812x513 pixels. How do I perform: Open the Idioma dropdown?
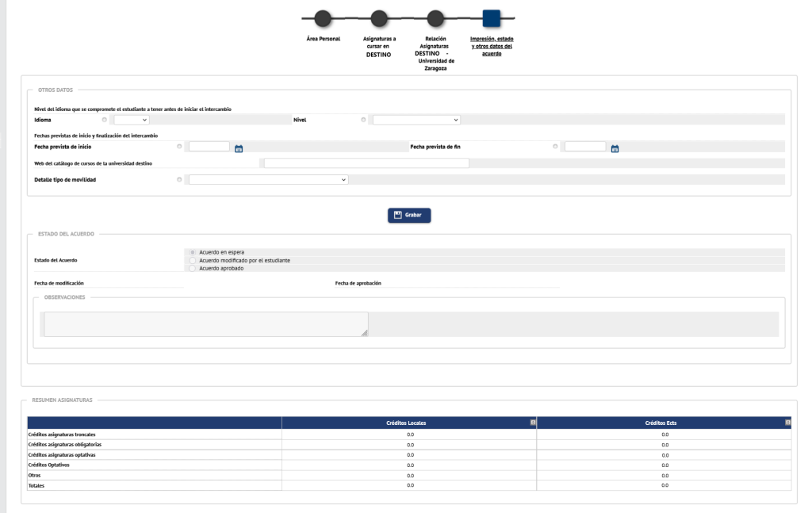tap(132, 120)
